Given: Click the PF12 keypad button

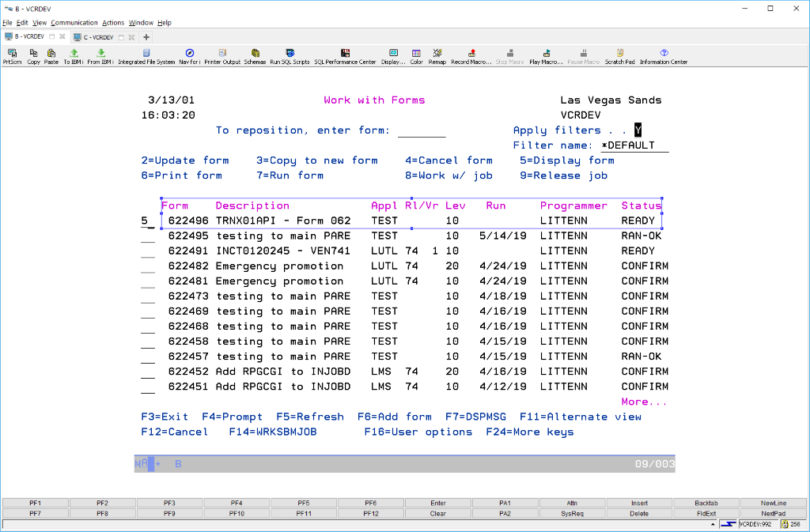Looking at the screenshot, I should point(371,514).
